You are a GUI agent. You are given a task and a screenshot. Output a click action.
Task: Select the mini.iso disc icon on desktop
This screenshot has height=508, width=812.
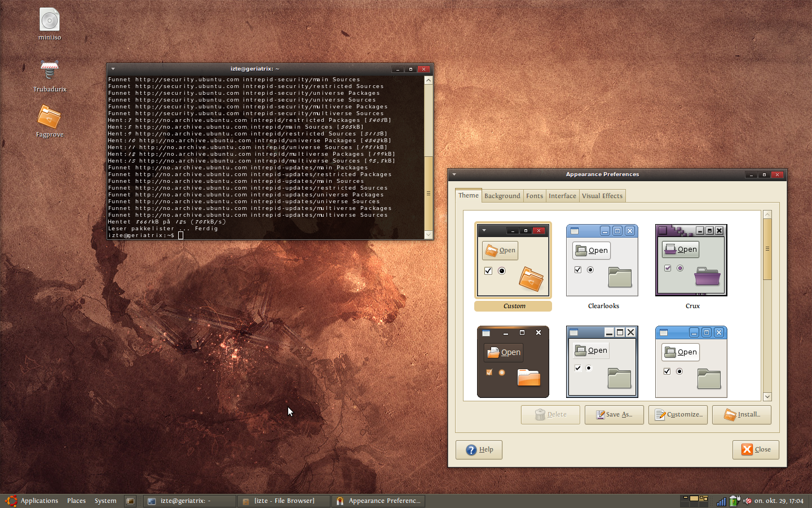50,20
